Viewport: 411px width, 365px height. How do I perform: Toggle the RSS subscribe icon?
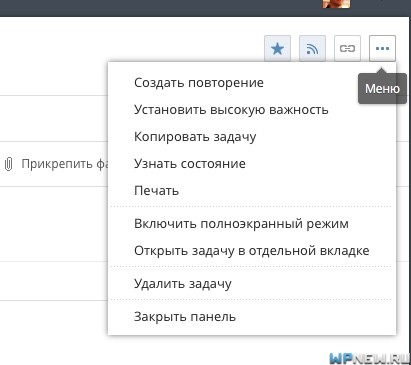tap(312, 49)
